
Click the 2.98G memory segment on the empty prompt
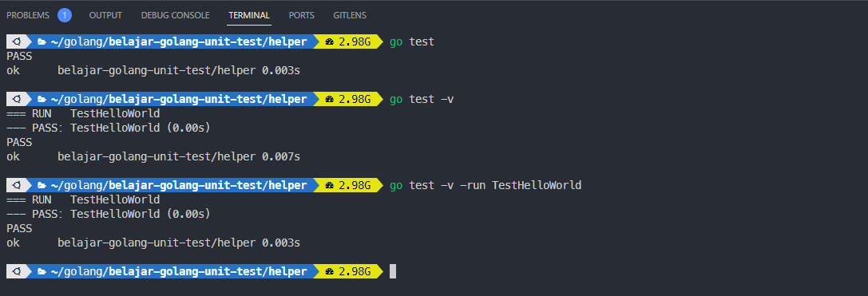click(x=348, y=271)
